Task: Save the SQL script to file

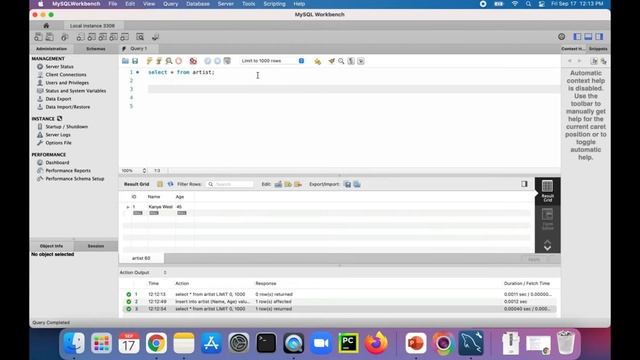Action: click(135, 61)
